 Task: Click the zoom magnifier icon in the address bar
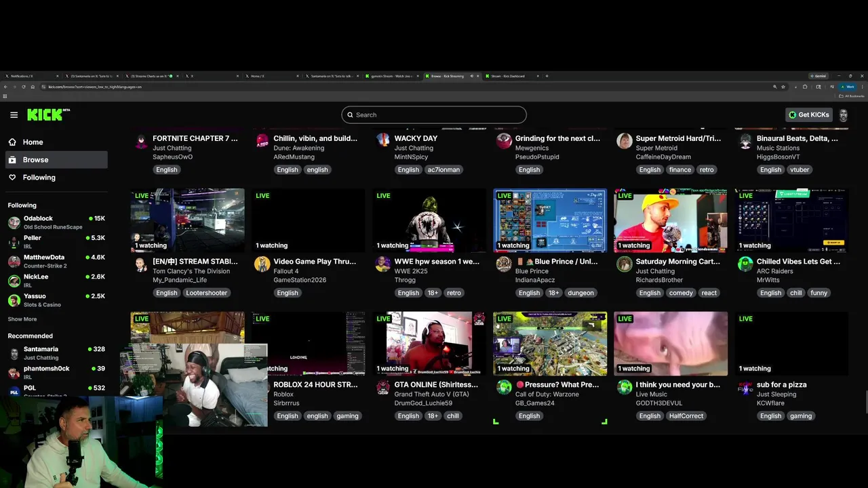coord(775,87)
